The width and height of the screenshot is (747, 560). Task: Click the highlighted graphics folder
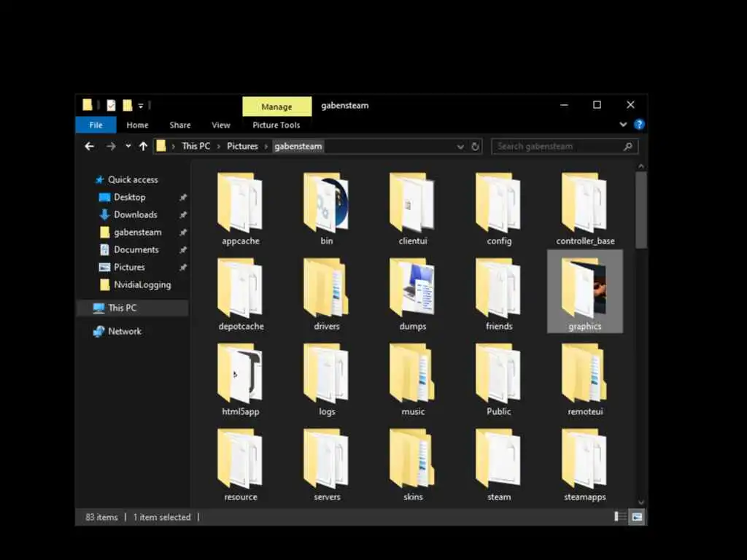click(585, 292)
